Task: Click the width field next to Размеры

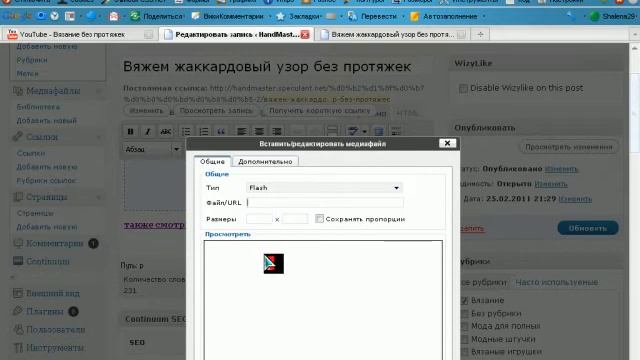Action: click(x=259, y=219)
